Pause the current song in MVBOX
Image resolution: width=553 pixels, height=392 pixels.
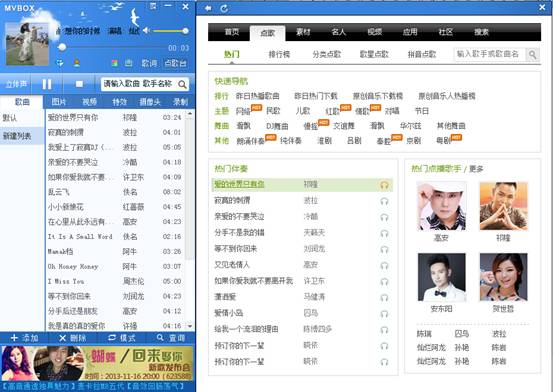coord(47,84)
